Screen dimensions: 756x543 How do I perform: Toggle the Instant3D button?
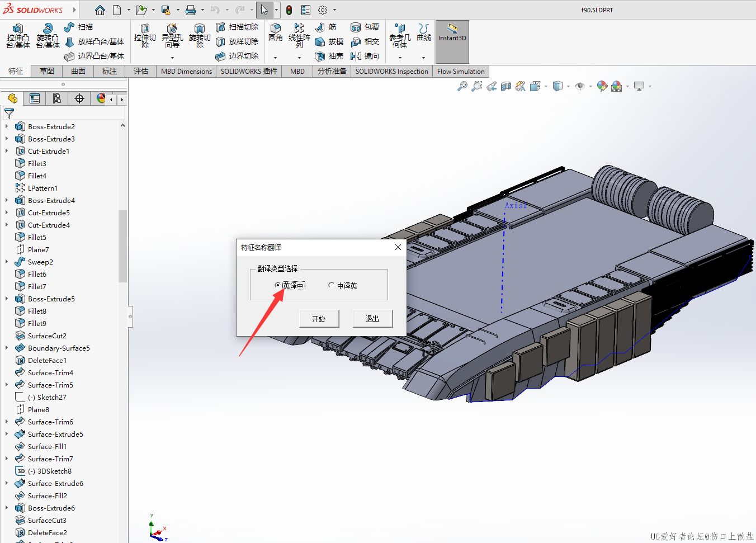click(452, 41)
